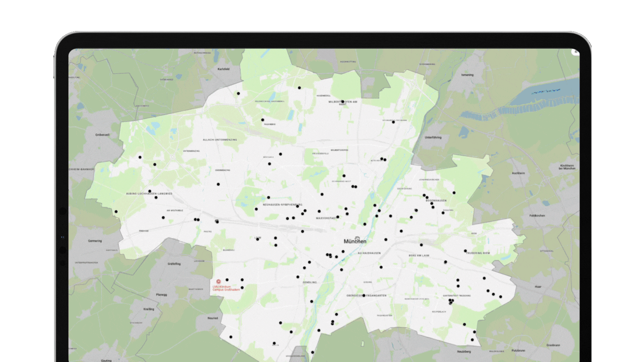Click the black marker just below Karlsfeld
The height and width of the screenshot is (362, 644).
pos(238,93)
